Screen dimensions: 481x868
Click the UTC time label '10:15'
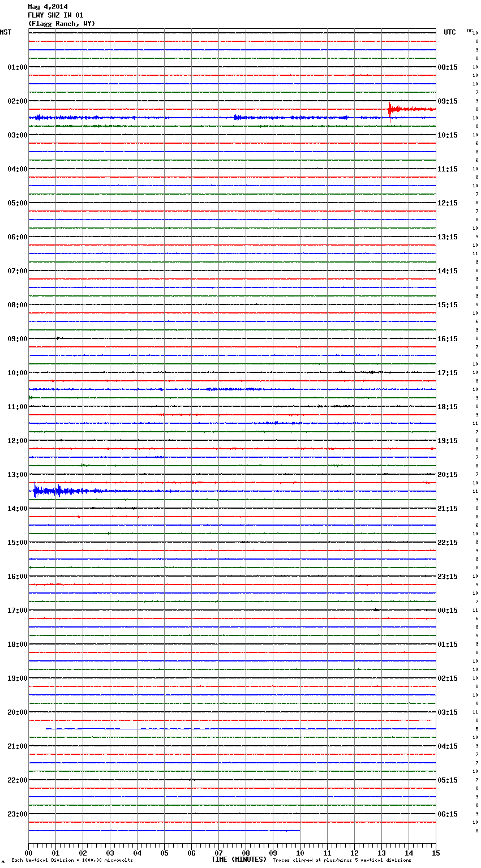click(x=448, y=135)
